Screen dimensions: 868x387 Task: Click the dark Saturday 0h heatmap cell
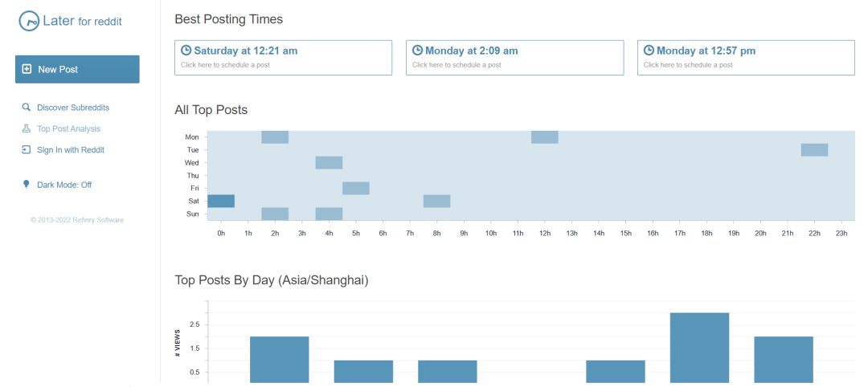pyautogui.click(x=221, y=201)
